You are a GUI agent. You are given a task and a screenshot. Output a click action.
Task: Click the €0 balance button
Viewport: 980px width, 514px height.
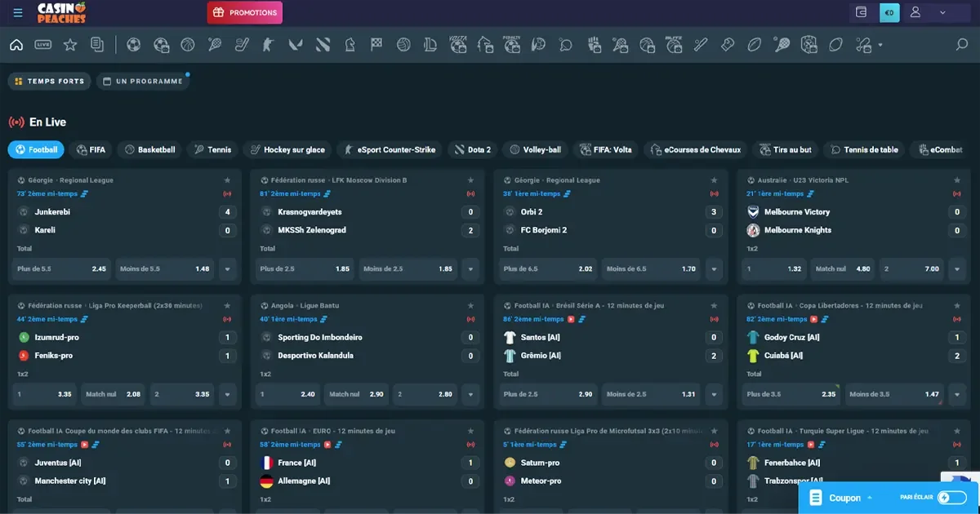pos(889,12)
